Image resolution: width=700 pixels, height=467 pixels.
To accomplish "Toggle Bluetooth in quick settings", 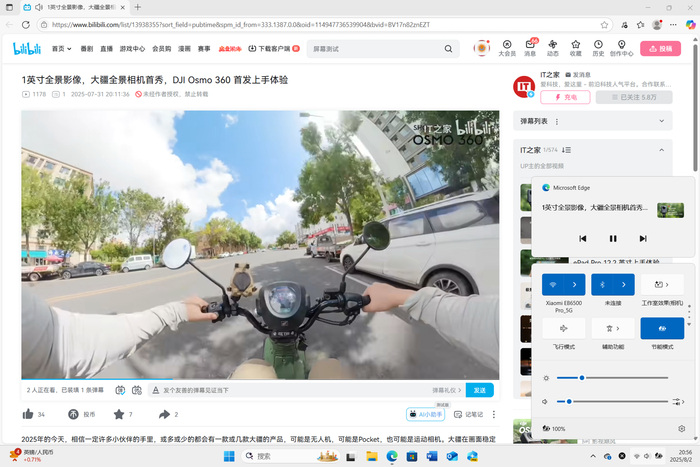I will click(602, 284).
